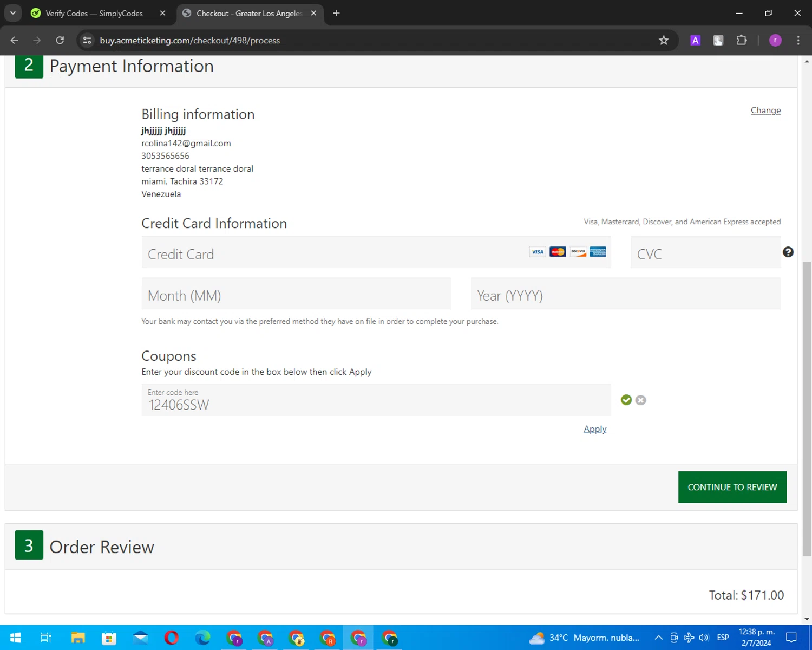Screen dimensions: 812x650
Task: Close the Checkout tab
Action: 313,13
